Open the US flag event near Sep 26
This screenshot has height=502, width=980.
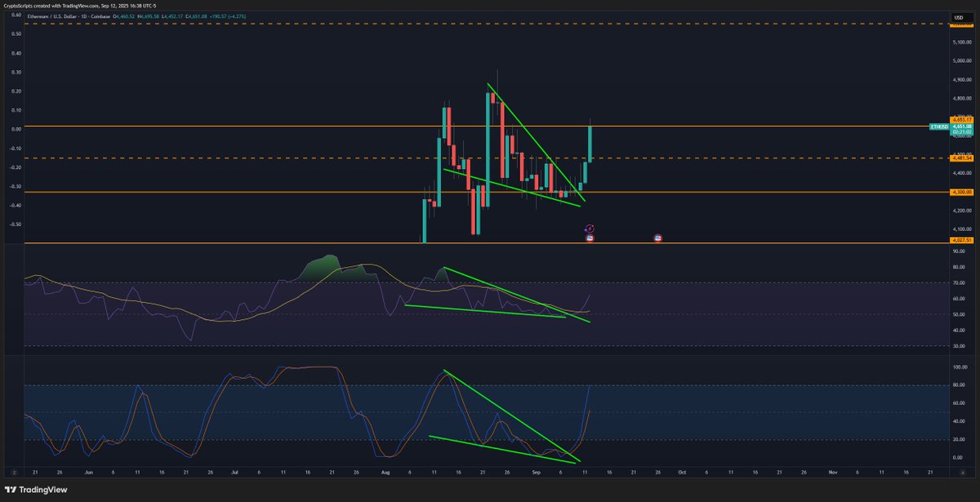(658, 238)
